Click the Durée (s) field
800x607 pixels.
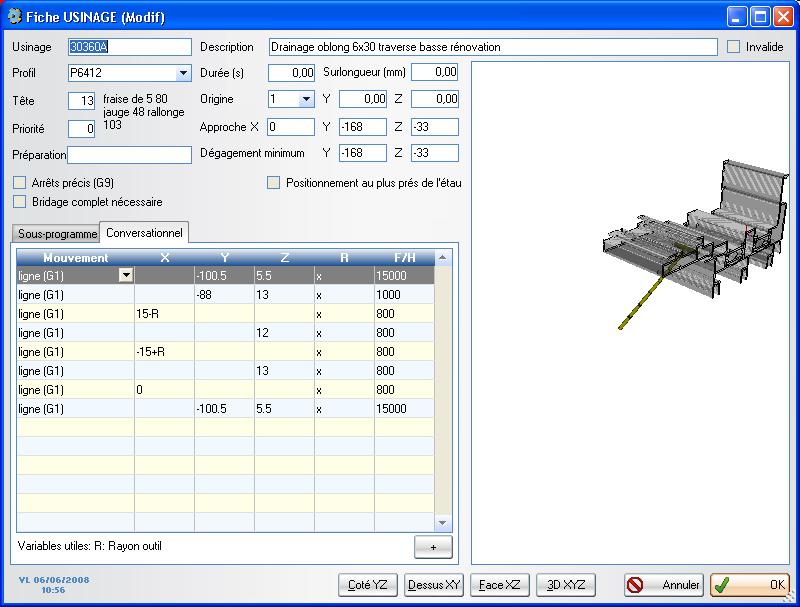291,73
